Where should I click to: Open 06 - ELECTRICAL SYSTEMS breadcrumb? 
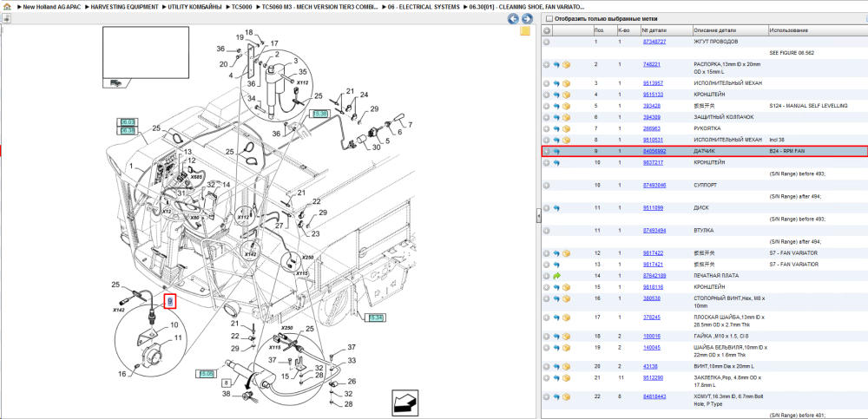click(425, 7)
